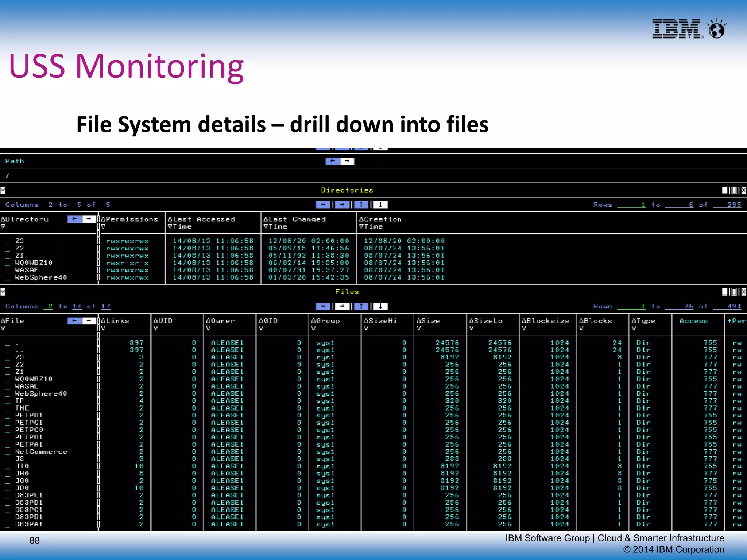Close the Files subpanel

(x=744, y=292)
